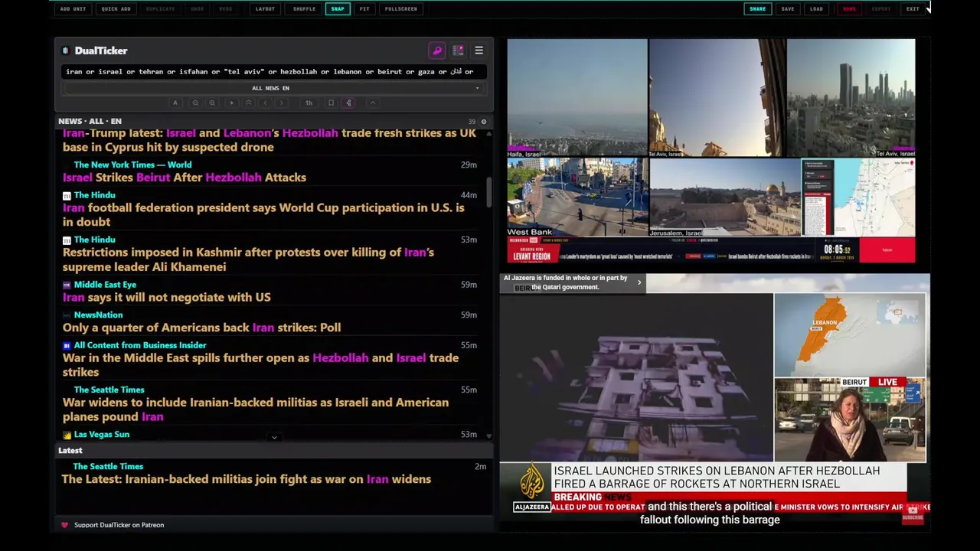Select the West Bank webcam feed
Screen dimensions: 980x551
point(577,197)
